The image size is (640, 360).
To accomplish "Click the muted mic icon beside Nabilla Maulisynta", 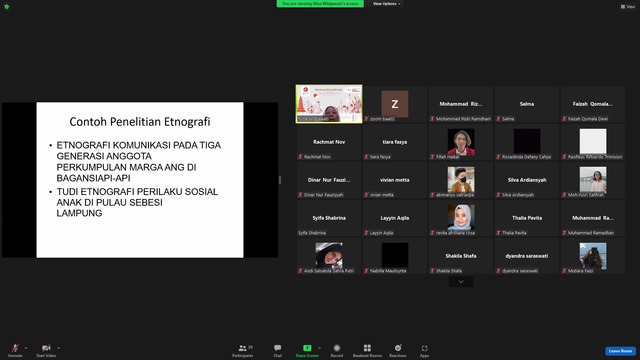I will [x=366, y=271].
